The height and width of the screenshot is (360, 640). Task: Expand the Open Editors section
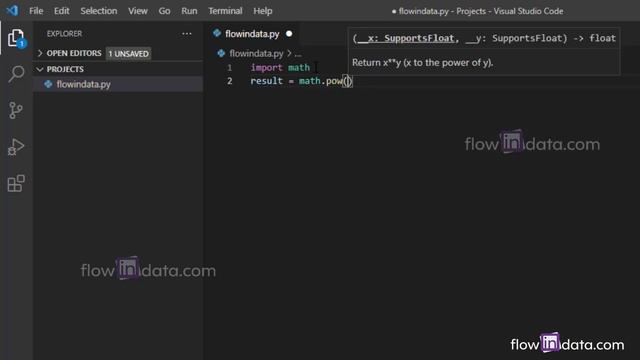click(40, 53)
